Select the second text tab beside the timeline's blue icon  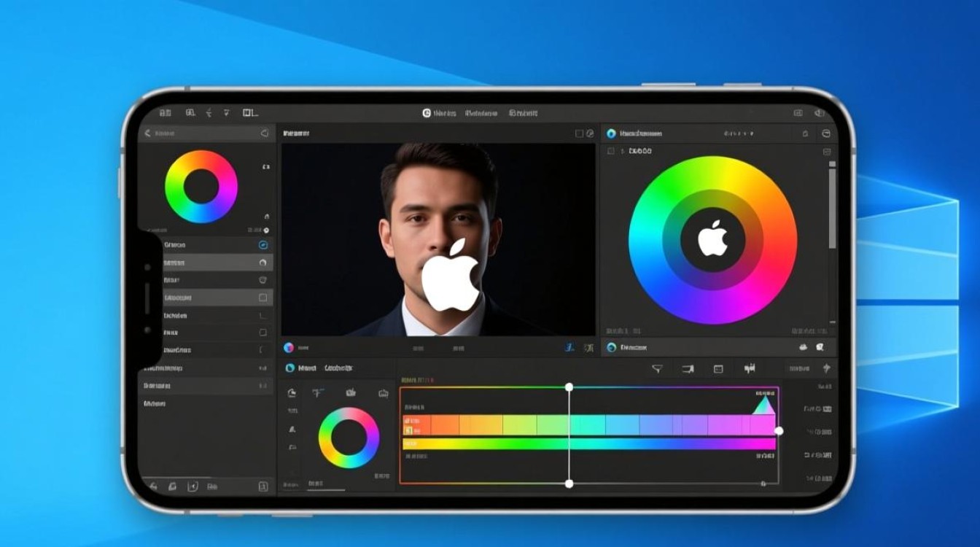pos(338,368)
